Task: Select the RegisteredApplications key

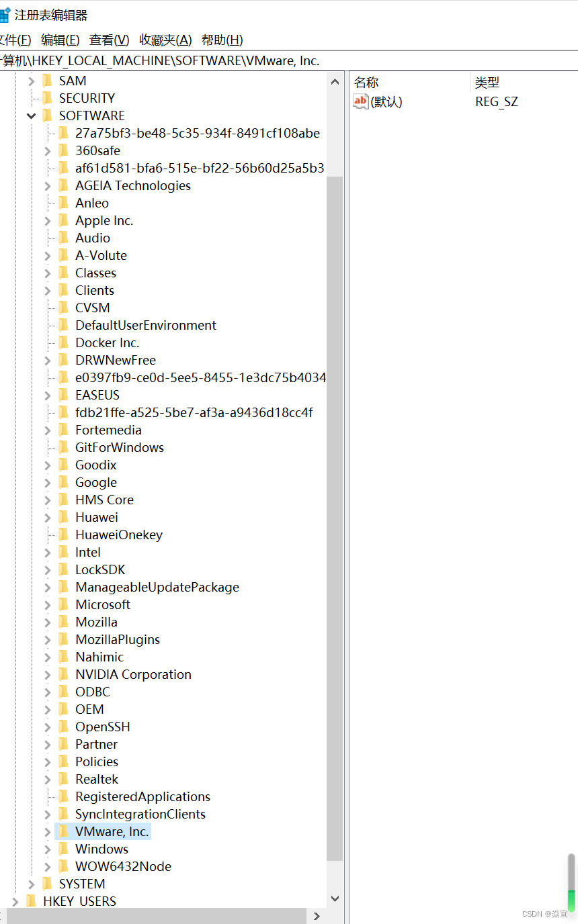Action: click(143, 796)
